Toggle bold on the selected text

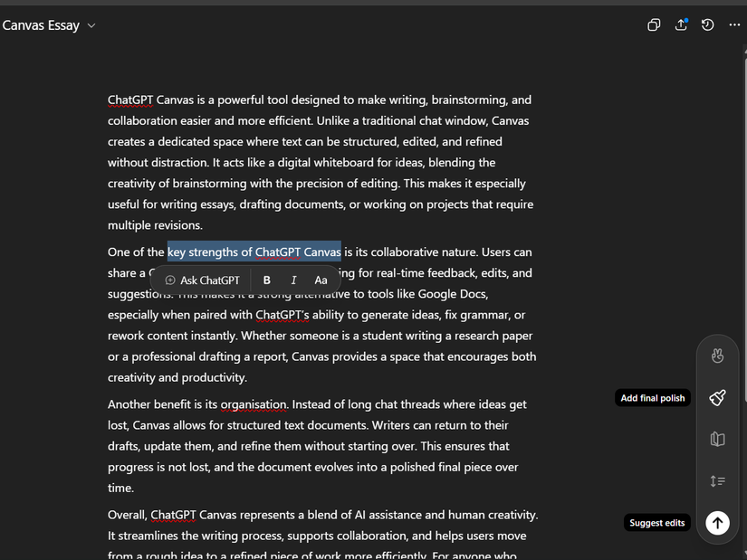click(x=267, y=280)
